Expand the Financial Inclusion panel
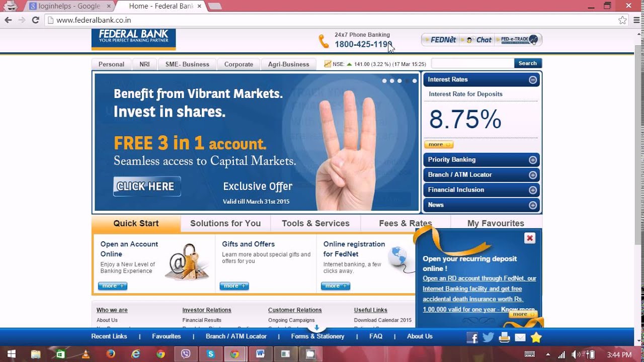Image resolution: width=644 pixels, height=362 pixels. tap(533, 190)
